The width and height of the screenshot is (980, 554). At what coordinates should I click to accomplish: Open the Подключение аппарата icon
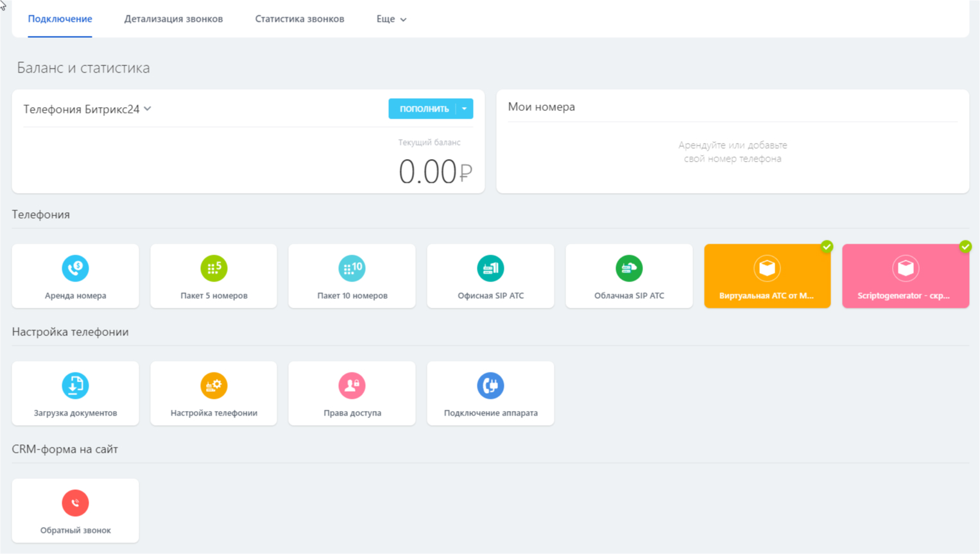tap(490, 385)
